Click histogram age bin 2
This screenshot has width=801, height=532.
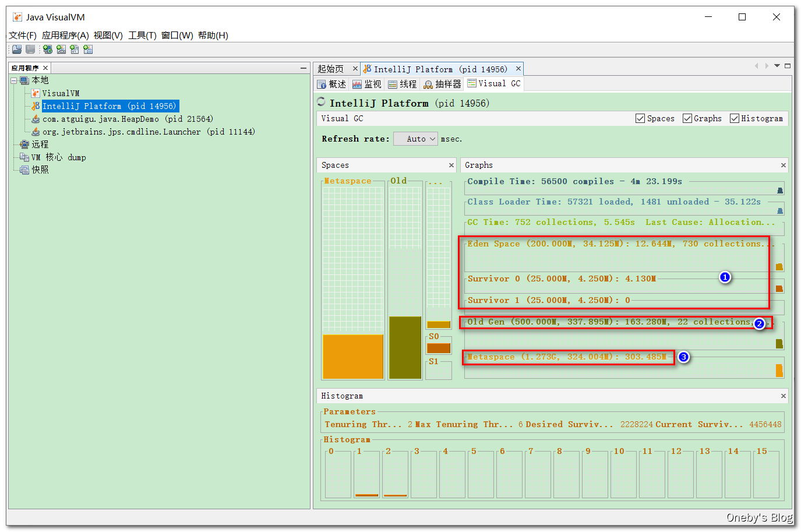(x=396, y=475)
